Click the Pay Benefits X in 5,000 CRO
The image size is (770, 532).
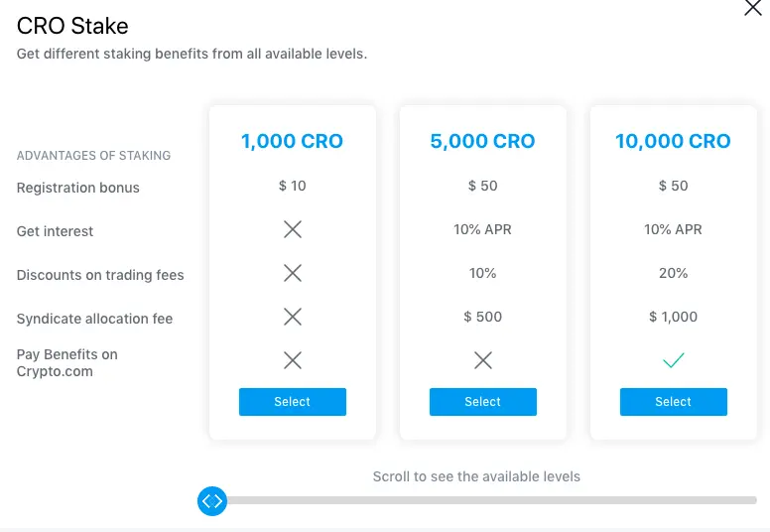pyautogui.click(x=483, y=360)
